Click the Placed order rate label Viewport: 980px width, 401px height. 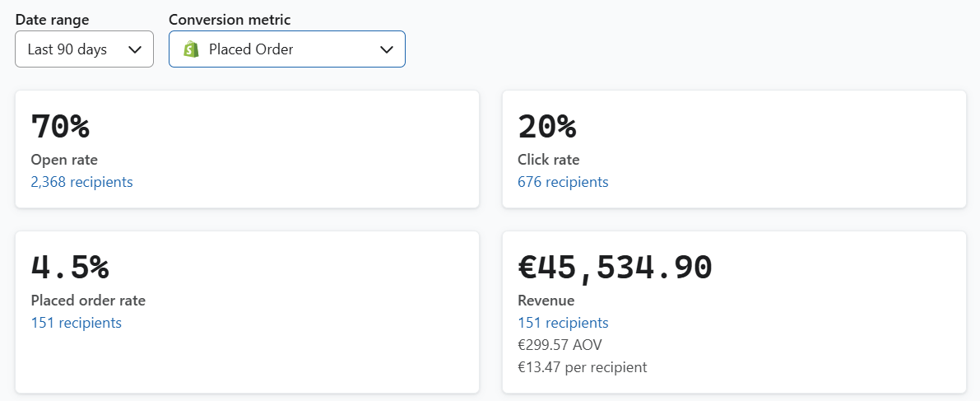(x=88, y=301)
